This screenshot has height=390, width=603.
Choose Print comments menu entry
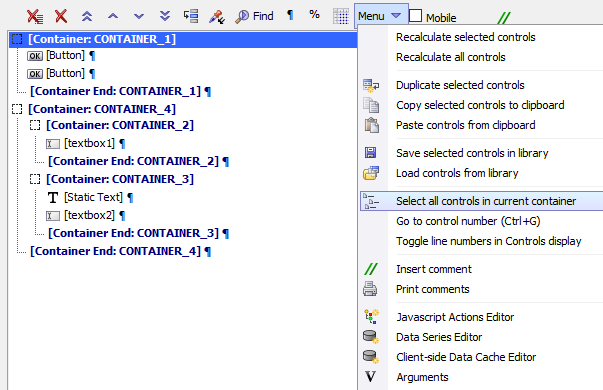pos(433,289)
